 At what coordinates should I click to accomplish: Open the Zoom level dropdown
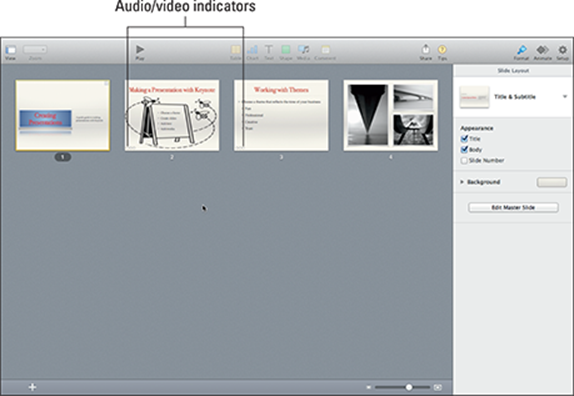click(35, 49)
